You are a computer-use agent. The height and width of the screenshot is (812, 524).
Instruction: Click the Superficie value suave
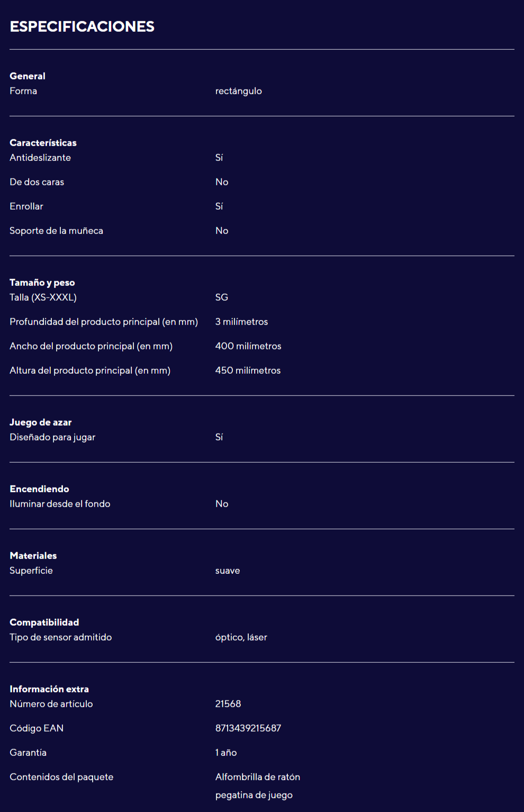click(228, 571)
